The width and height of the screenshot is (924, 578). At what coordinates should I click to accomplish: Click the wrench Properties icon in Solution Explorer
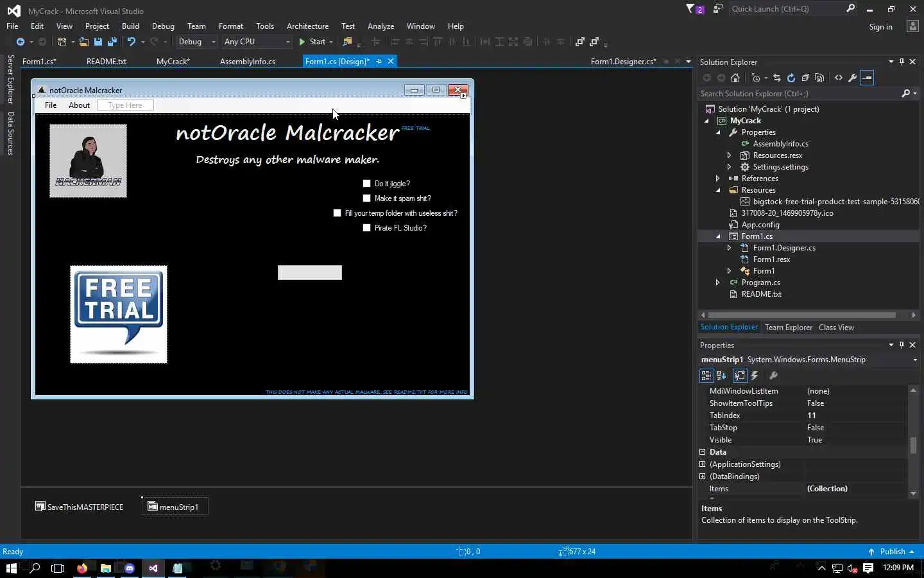click(853, 78)
